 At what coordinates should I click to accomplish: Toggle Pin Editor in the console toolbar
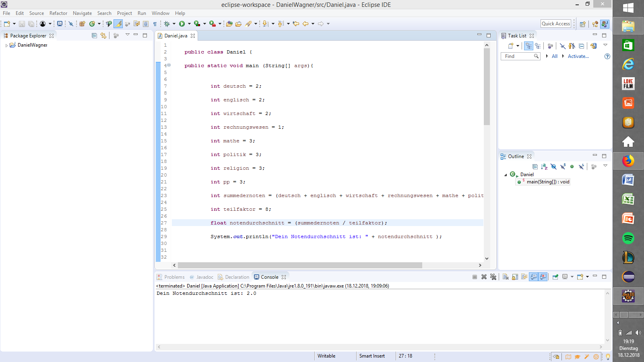pos(556,277)
